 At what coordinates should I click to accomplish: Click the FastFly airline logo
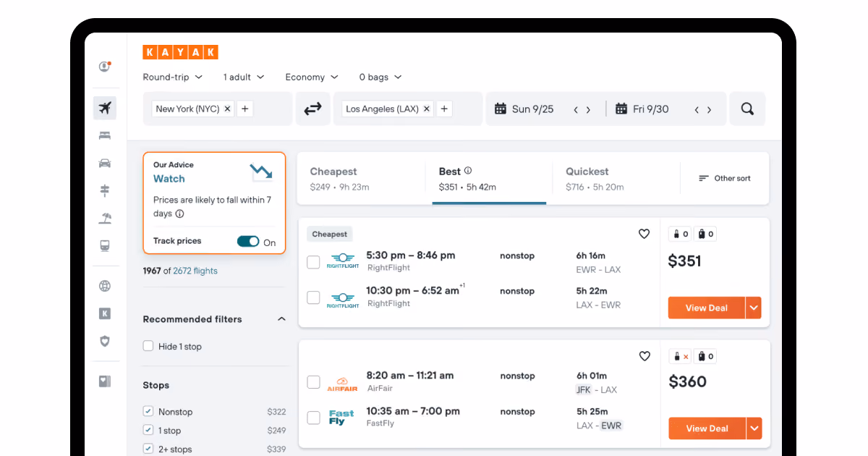(x=341, y=418)
